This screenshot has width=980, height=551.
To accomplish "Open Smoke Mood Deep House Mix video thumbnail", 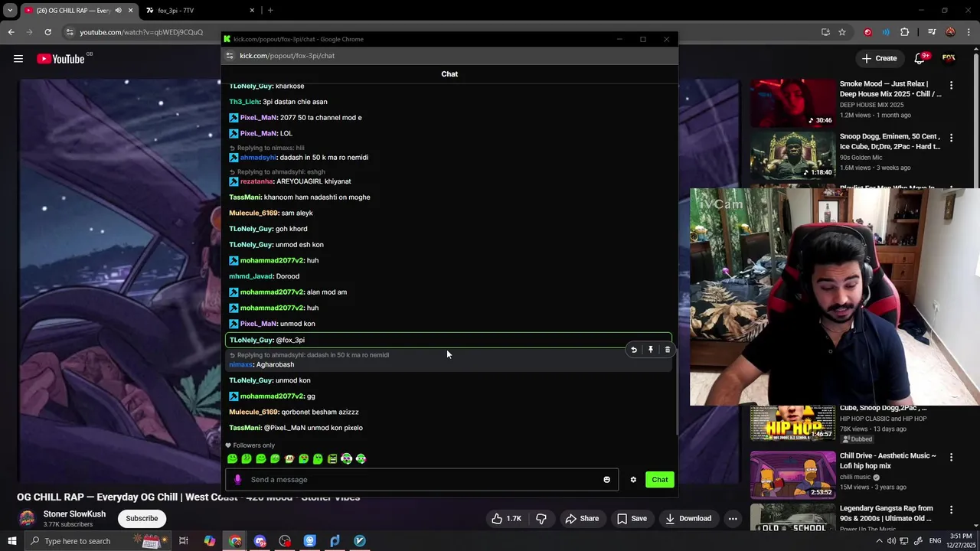I will pos(792,102).
